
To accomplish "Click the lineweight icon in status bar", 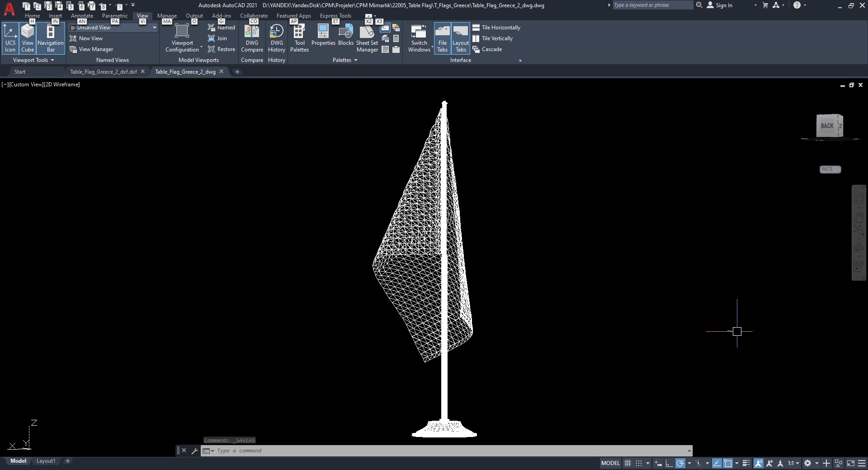I will tap(746, 463).
